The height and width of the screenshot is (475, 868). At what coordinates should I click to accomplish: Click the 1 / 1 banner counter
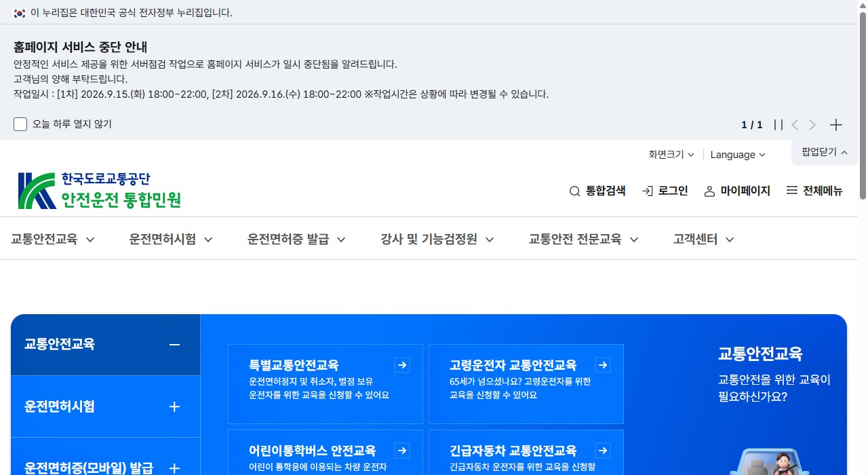[752, 125]
